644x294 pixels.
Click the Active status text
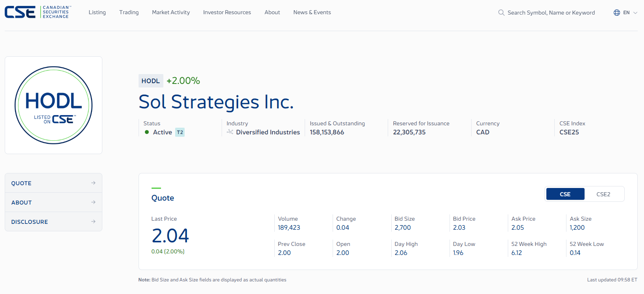point(163,132)
